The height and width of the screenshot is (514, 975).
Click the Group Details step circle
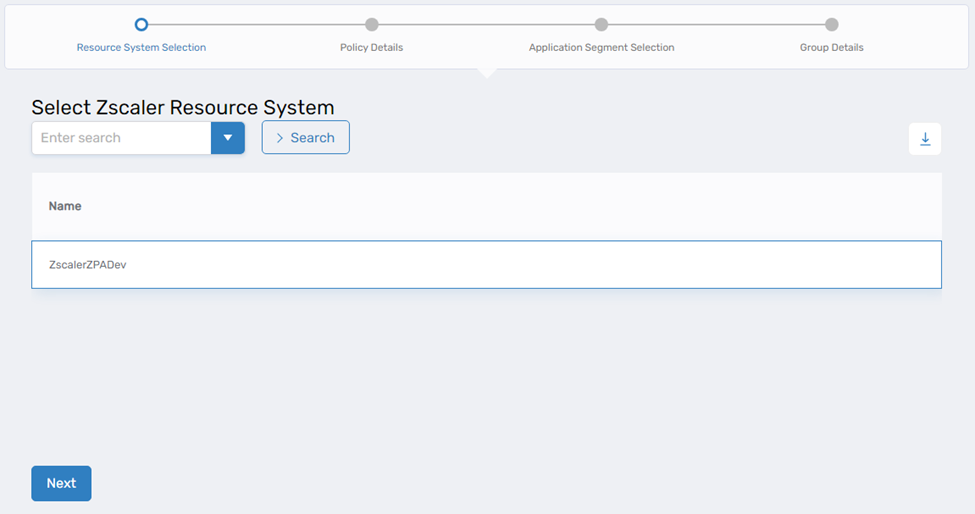[x=831, y=24]
